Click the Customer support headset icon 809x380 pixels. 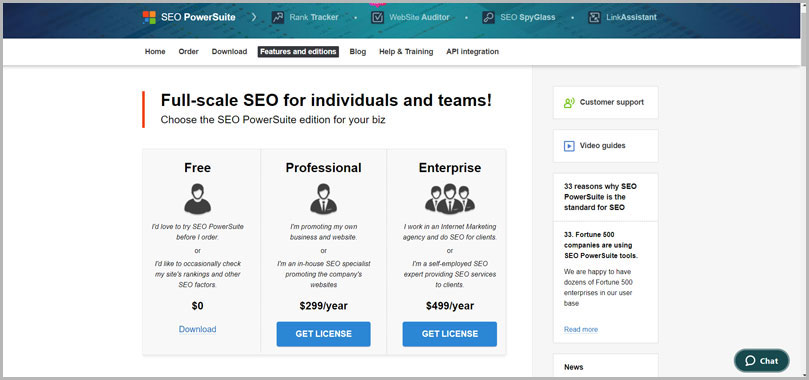[x=569, y=103]
